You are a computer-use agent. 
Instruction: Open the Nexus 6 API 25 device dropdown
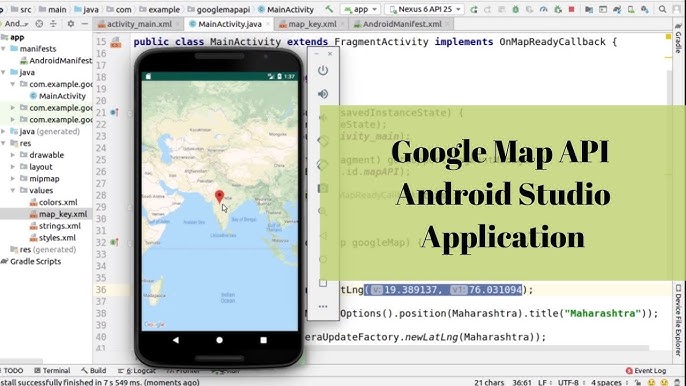click(x=425, y=9)
